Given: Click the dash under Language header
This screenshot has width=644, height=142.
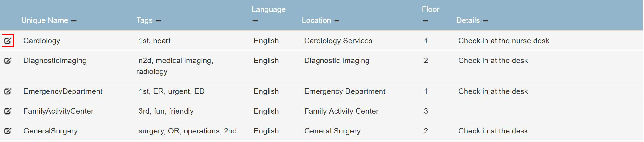Looking at the screenshot, I should point(255,21).
